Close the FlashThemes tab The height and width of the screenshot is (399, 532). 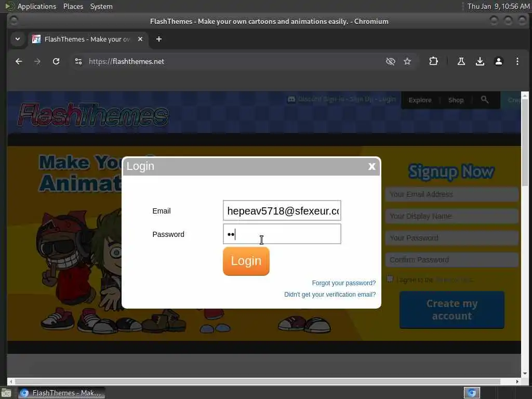(140, 39)
